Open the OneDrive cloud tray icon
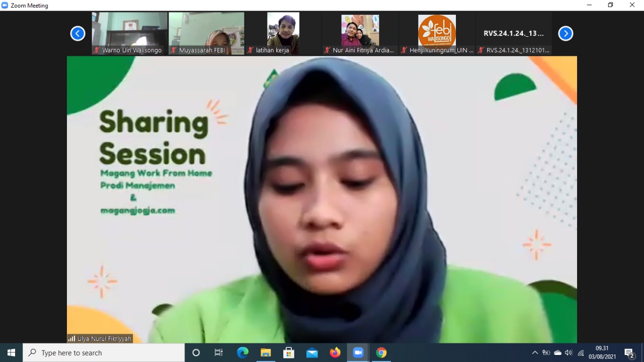The height and width of the screenshot is (362, 644). [x=557, y=352]
